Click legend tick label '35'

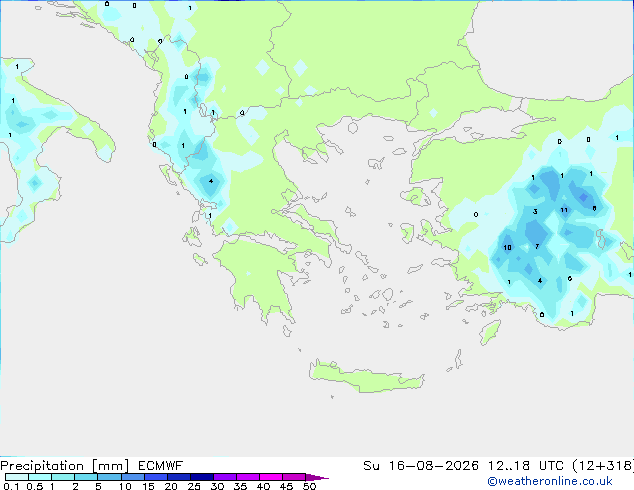pyautogui.click(x=240, y=486)
